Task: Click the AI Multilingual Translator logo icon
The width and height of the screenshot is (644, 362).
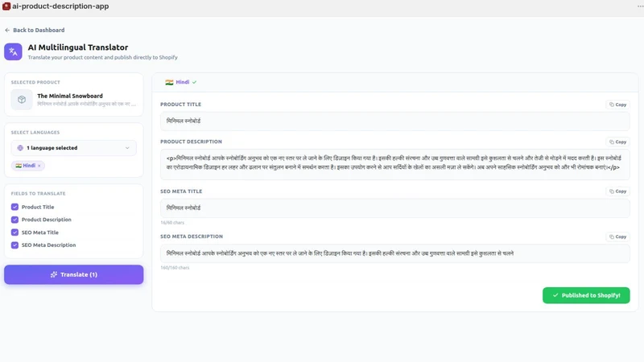Action: coord(13,51)
